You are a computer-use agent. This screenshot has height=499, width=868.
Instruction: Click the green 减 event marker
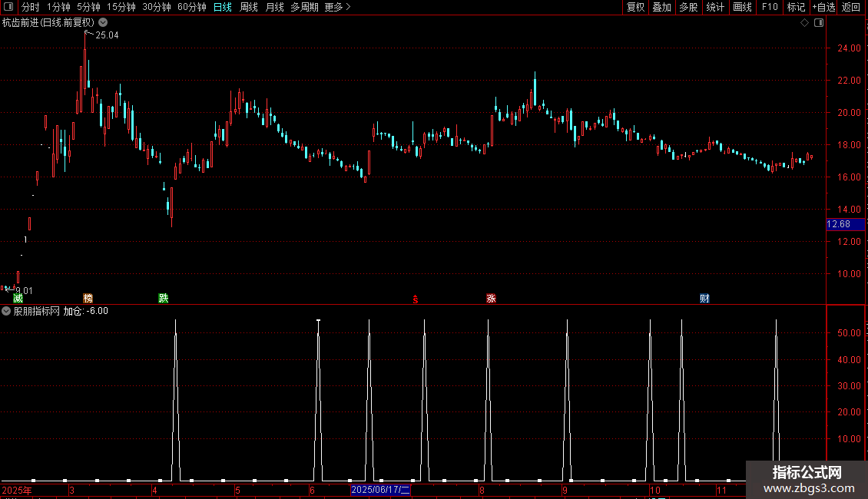pyautogui.click(x=18, y=298)
